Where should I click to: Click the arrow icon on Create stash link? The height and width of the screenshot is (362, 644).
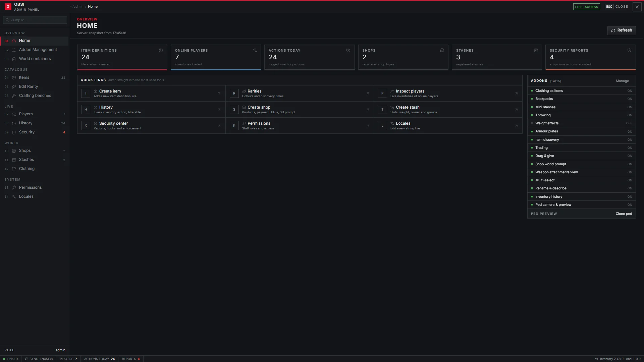[x=517, y=110]
